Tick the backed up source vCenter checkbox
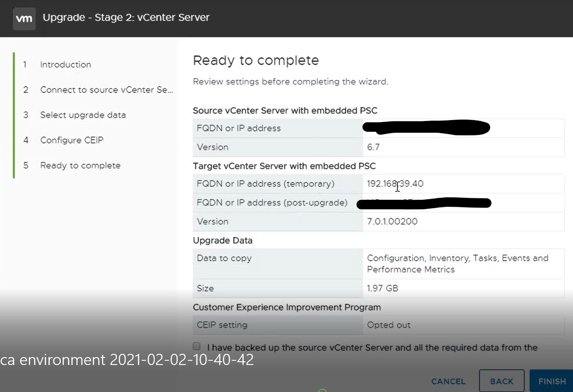 pyautogui.click(x=197, y=346)
